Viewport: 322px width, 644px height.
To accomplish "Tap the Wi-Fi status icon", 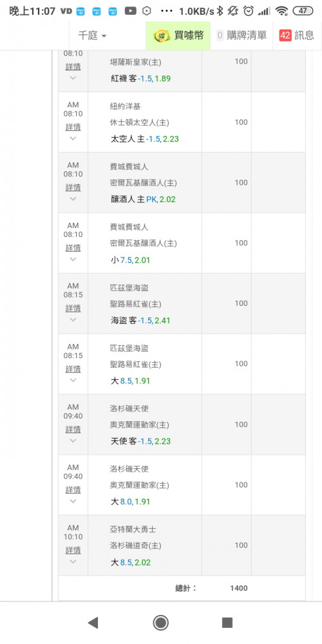I will (x=282, y=11).
